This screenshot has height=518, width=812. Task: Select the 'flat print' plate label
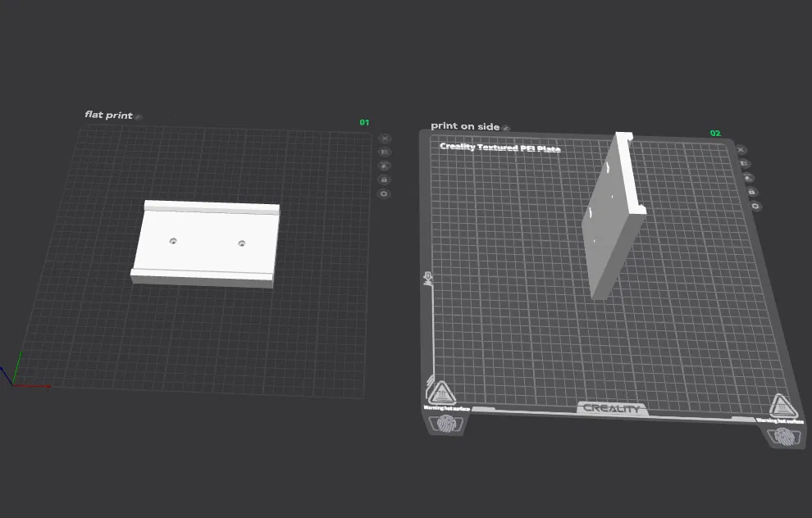pos(109,115)
